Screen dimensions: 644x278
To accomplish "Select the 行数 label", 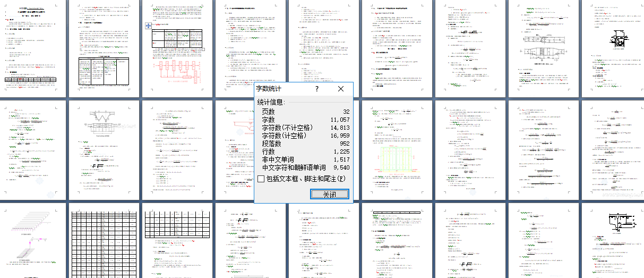I will (x=269, y=151).
